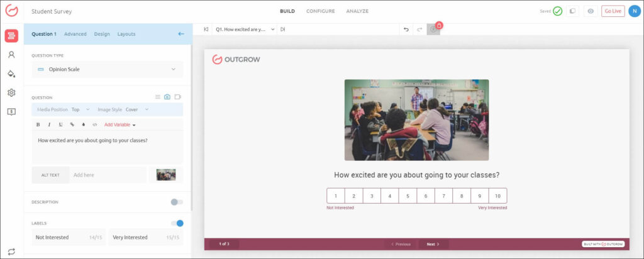Switch to the Configure tab

[320, 11]
